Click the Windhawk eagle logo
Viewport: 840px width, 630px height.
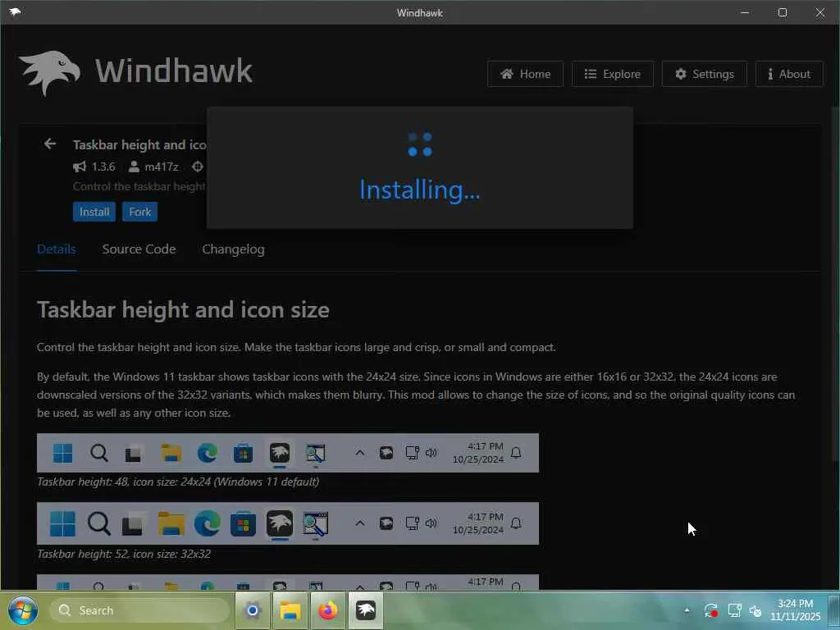point(50,73)
